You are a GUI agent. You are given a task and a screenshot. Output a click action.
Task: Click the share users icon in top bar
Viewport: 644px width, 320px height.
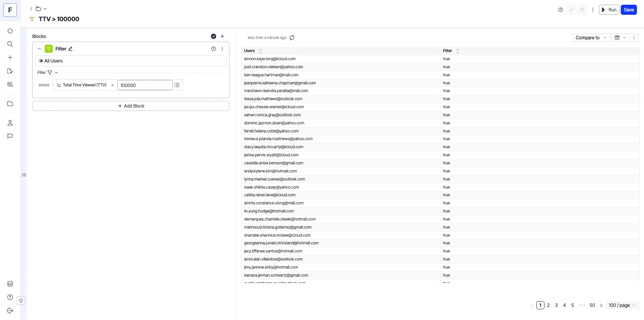point(582,10)
